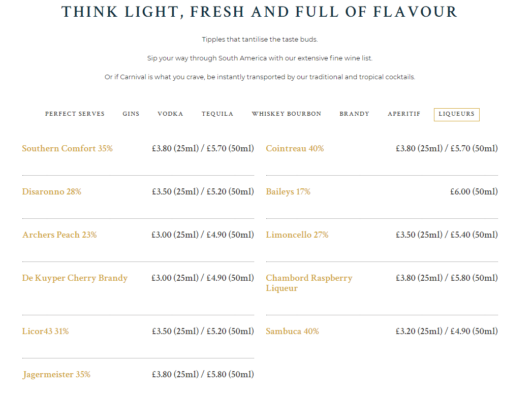Choose the Baileys 17% entry
Viewport: 532px width, 394px height.
[288, 191]
